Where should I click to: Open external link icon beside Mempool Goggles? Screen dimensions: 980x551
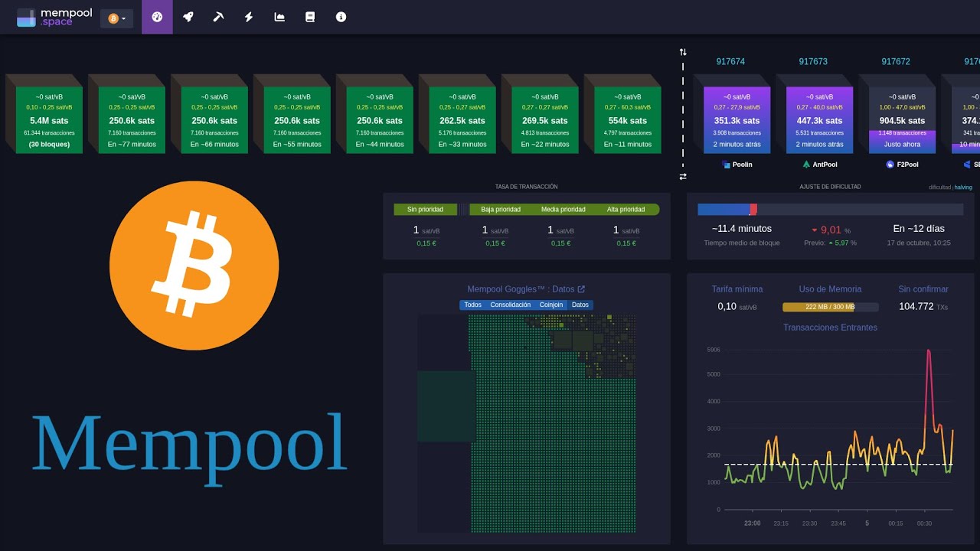click(581, 289)
